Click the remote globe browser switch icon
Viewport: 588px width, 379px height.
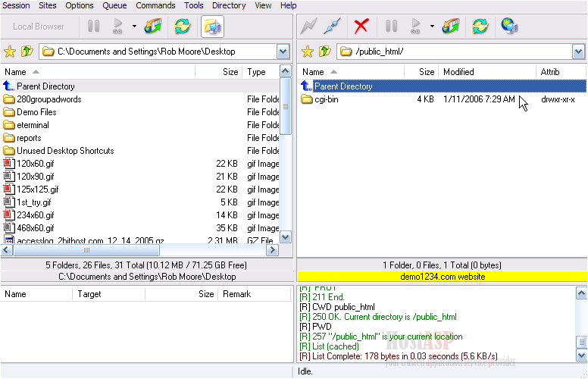coord(509,27)
